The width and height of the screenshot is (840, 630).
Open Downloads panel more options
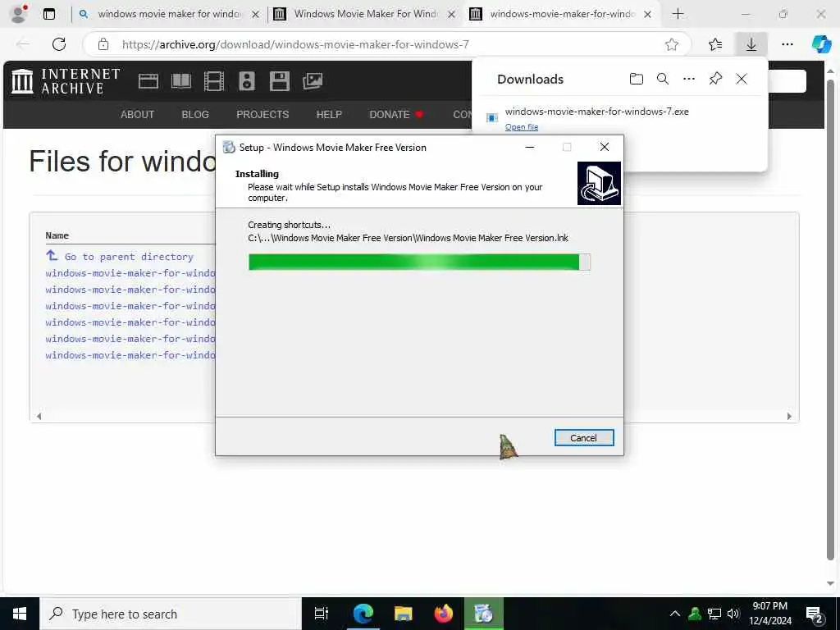click(689, 79)
